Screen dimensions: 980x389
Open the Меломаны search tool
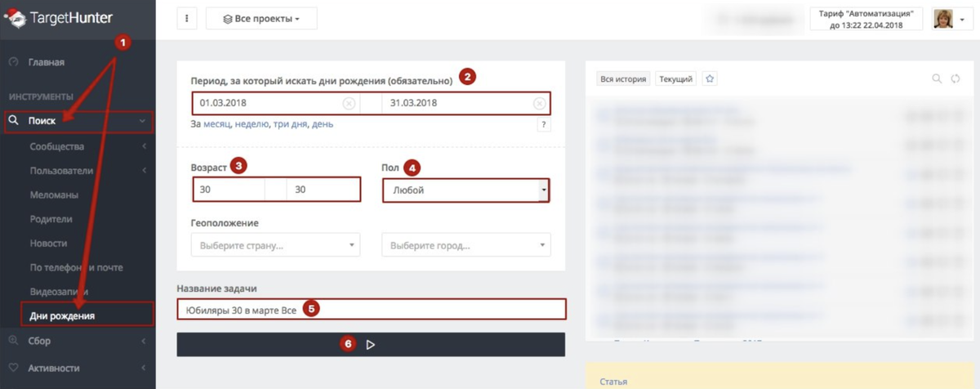coord(54,194)
